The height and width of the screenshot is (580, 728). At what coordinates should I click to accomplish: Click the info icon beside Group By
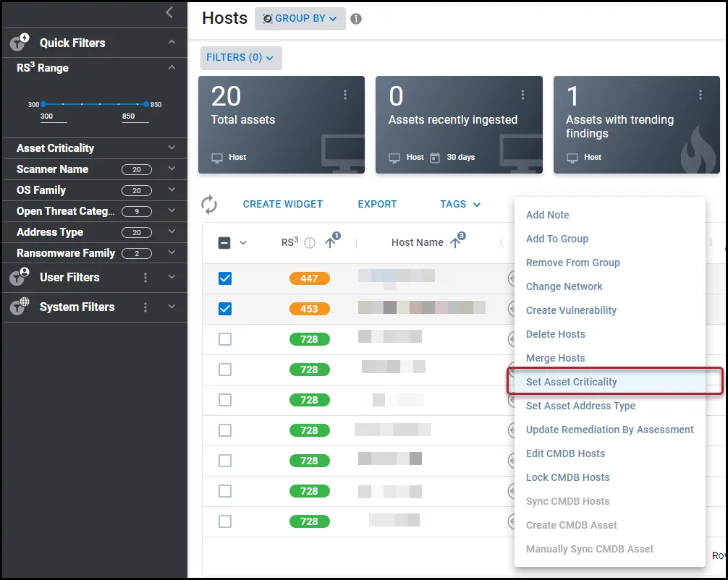point(356,19)
